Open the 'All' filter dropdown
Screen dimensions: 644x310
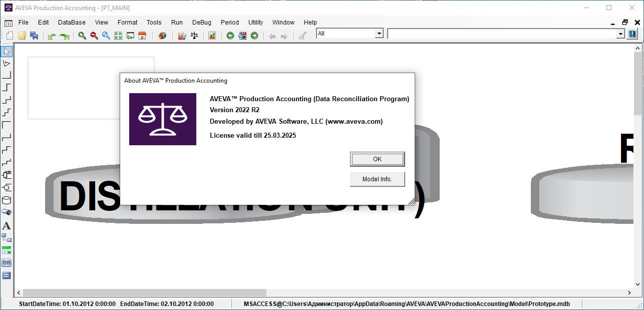(x=379, y=34)
